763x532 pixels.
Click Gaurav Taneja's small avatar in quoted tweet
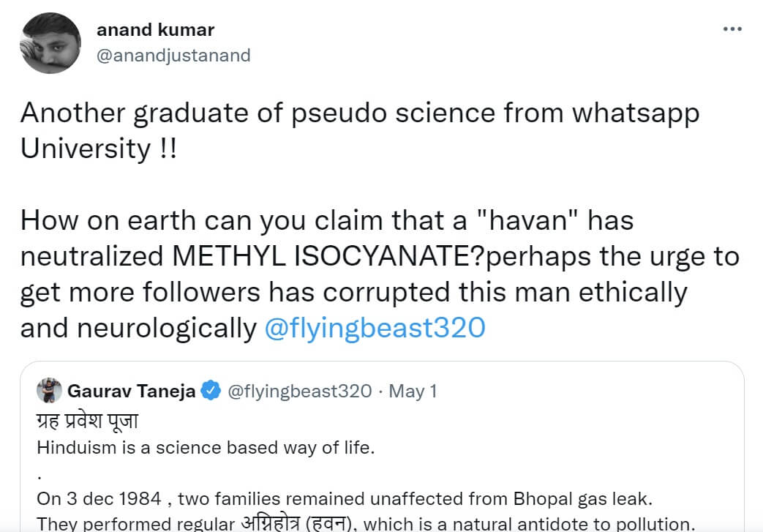pyautogui.click(x=49, y=390)
